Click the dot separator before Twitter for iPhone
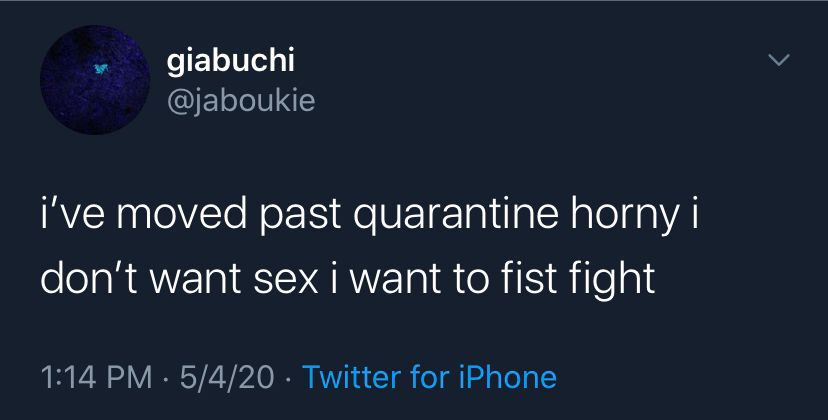Image resolution: width=828 pixels, height=420 pixels. (x=288, y=378)
